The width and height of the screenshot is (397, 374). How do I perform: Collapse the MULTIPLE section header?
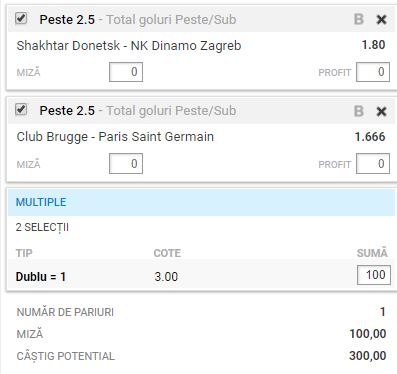point(201,202)
